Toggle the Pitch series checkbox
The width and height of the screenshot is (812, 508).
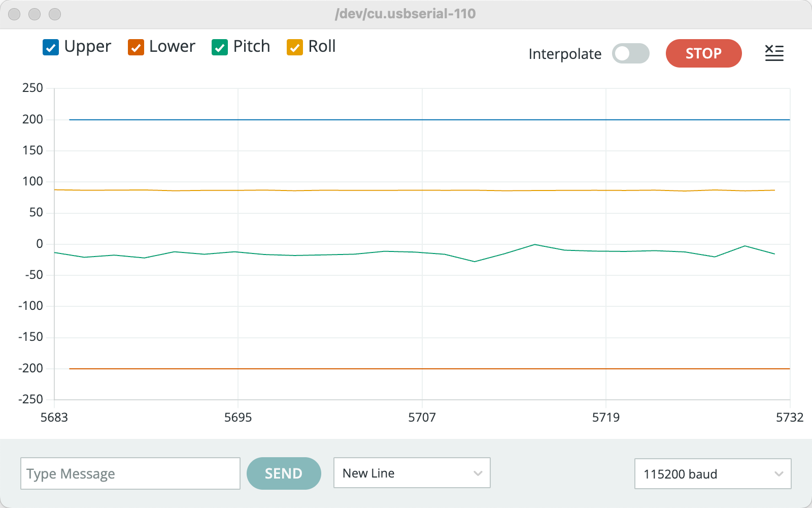click(220, 47)
